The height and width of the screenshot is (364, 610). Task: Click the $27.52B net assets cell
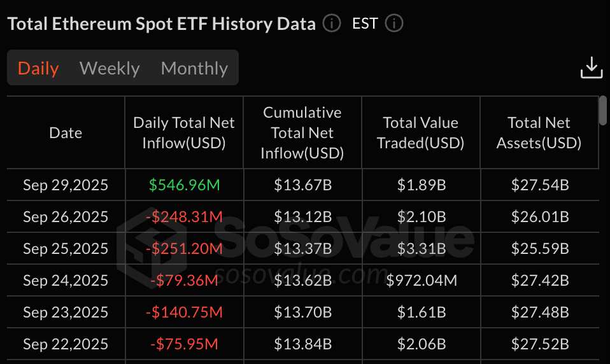pos(539,344)
